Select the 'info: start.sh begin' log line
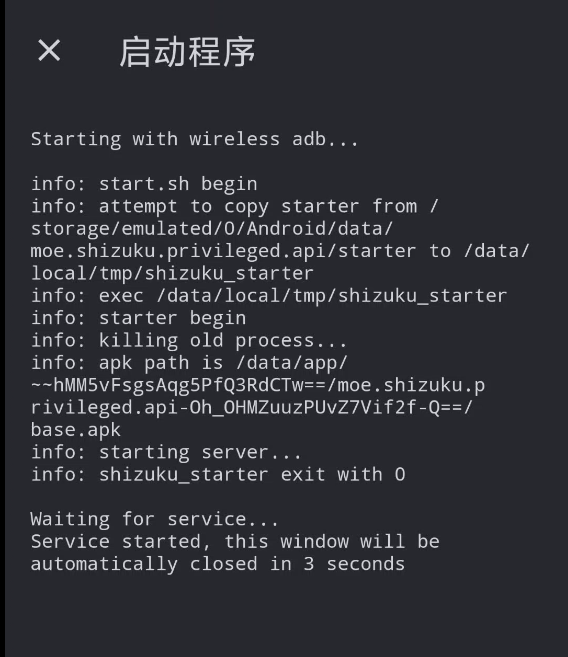The height and width of the screenshot is (657, 568). click(144, 184)
